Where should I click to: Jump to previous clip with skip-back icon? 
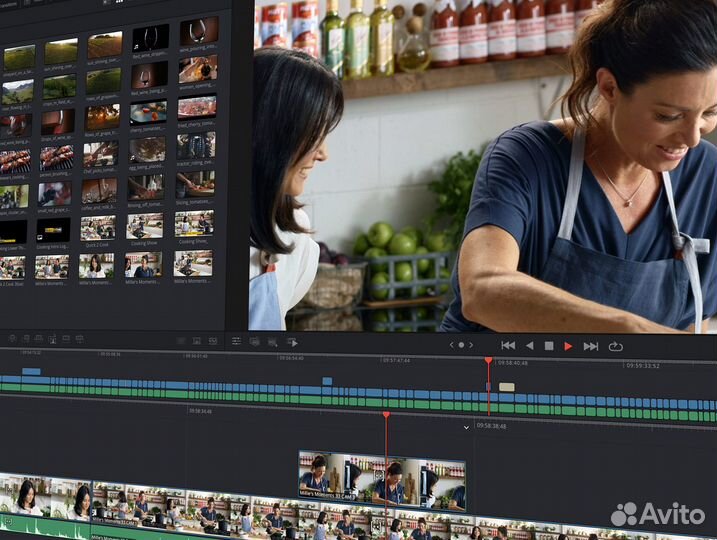507,346
